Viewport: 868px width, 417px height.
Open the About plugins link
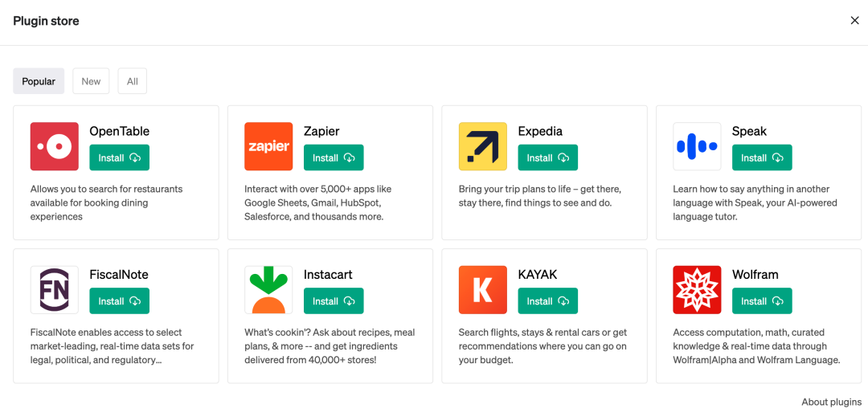831,402
